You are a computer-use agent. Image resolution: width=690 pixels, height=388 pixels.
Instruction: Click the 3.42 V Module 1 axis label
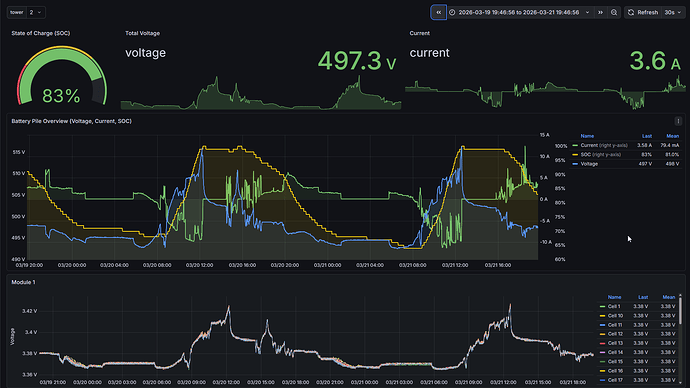29,311
